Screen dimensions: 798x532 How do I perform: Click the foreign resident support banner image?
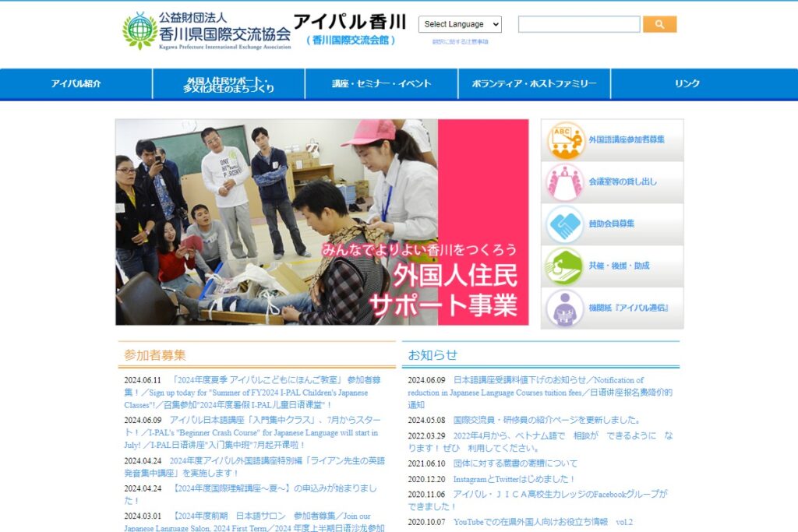pos(322,222)
